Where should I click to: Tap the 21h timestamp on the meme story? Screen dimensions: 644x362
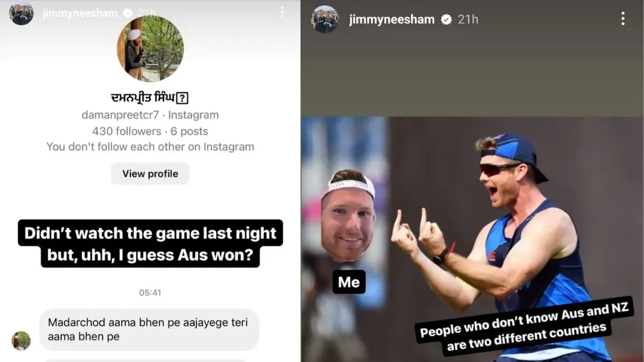(x=468, y=19)
